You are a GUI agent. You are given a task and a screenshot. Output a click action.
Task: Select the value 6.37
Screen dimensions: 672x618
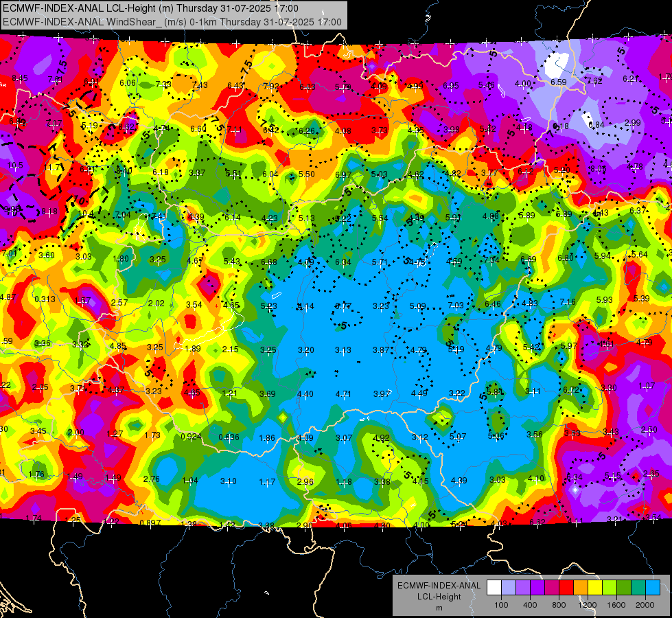638,210
